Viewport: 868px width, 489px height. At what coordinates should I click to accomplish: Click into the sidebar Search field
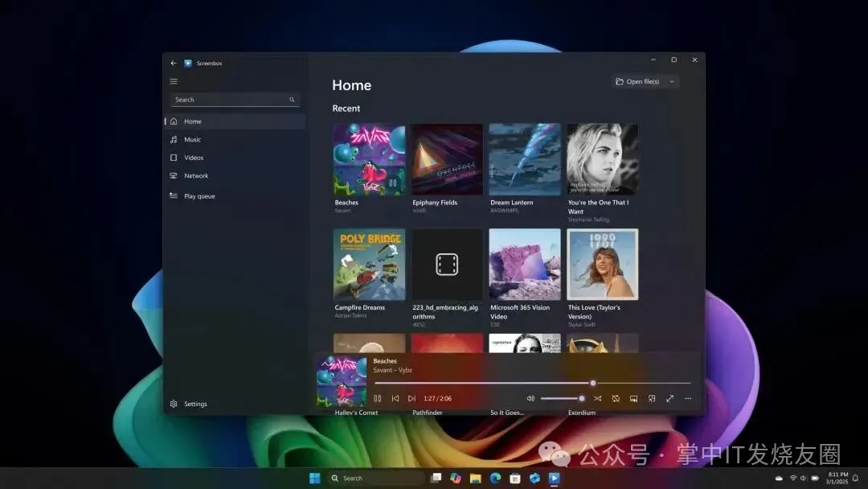[235, 100]
